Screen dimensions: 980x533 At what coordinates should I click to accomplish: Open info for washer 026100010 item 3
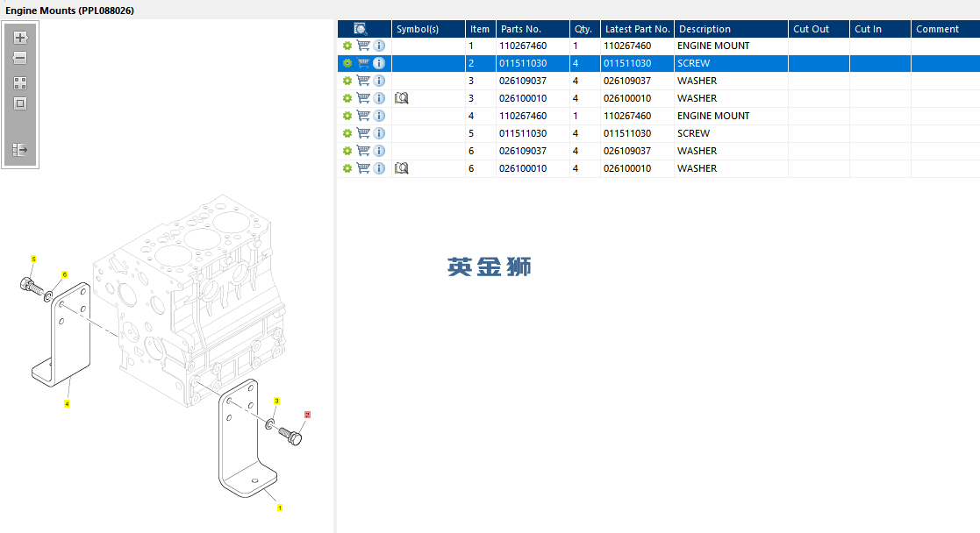coord(379,98)
